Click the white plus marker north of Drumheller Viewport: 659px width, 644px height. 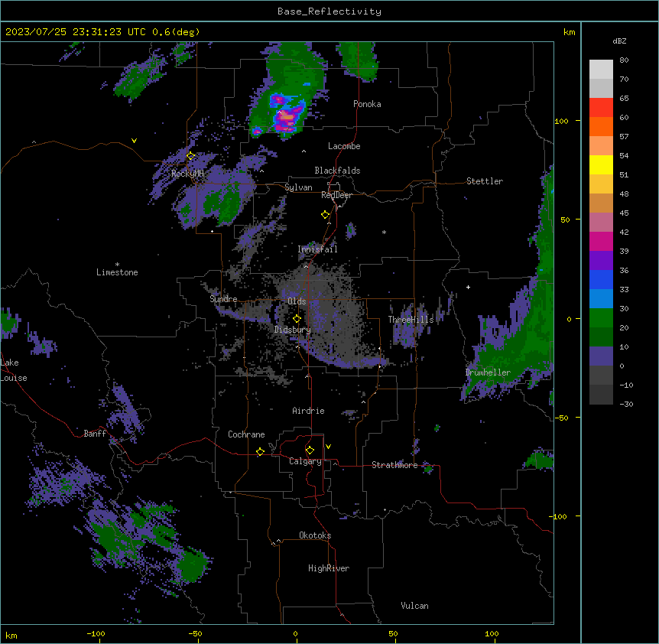468,287
